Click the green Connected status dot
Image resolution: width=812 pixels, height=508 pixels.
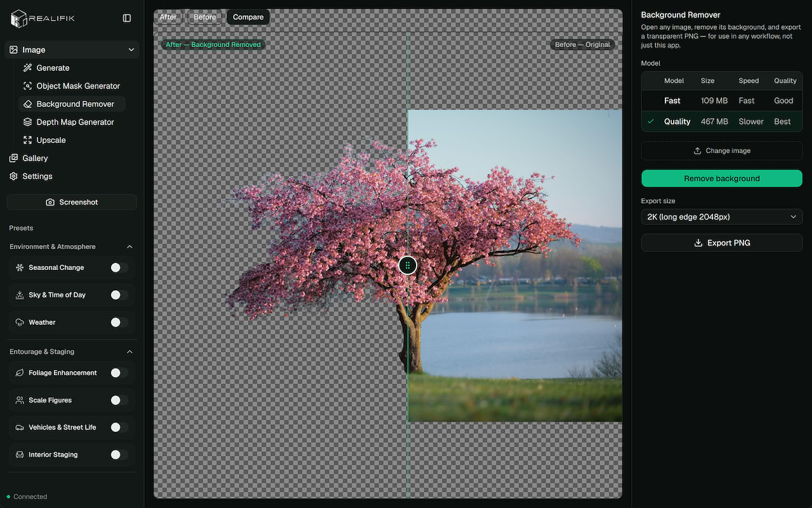tap(8, 497)
